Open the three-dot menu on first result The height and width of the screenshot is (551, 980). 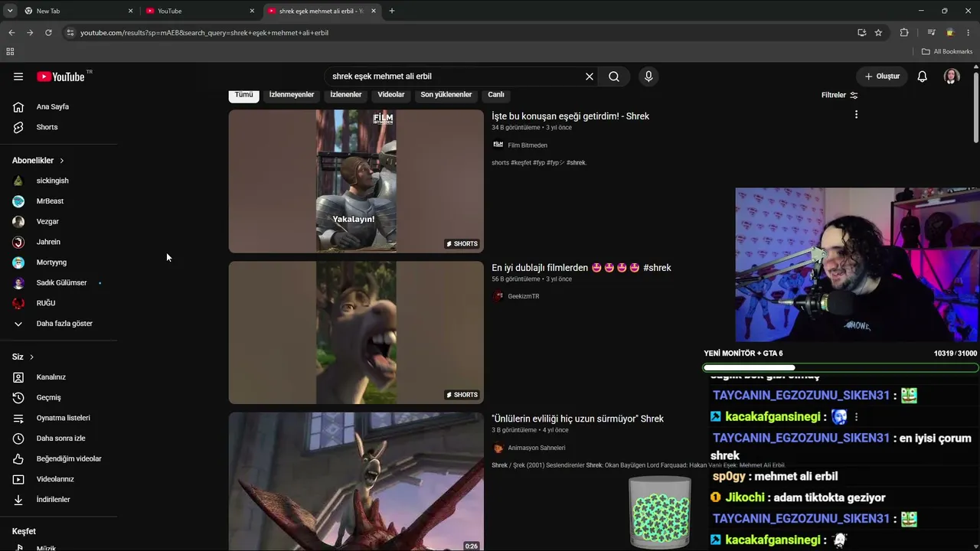856,115
